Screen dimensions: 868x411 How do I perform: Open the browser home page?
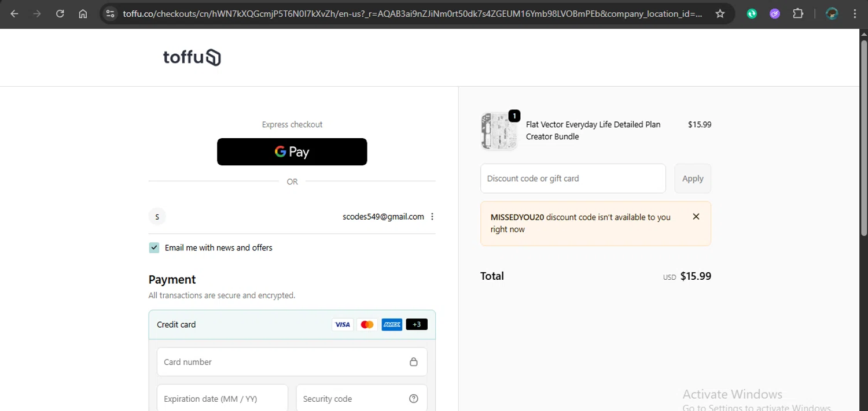[x=83, y=13]
